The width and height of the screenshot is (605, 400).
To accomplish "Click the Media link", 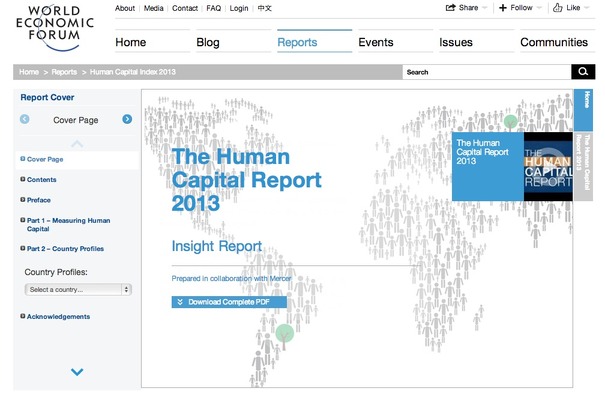I will click(x=154, y=8).
